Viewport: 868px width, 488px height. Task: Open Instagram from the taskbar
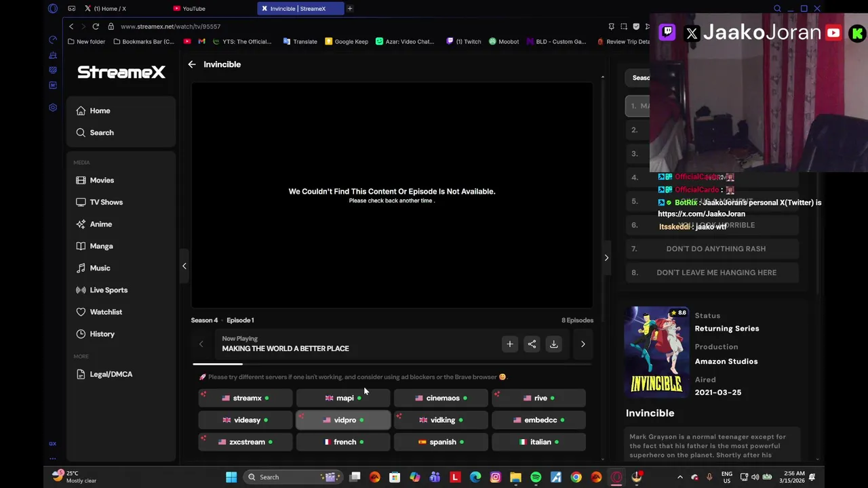pyautogui.click(x=496, y=477)
